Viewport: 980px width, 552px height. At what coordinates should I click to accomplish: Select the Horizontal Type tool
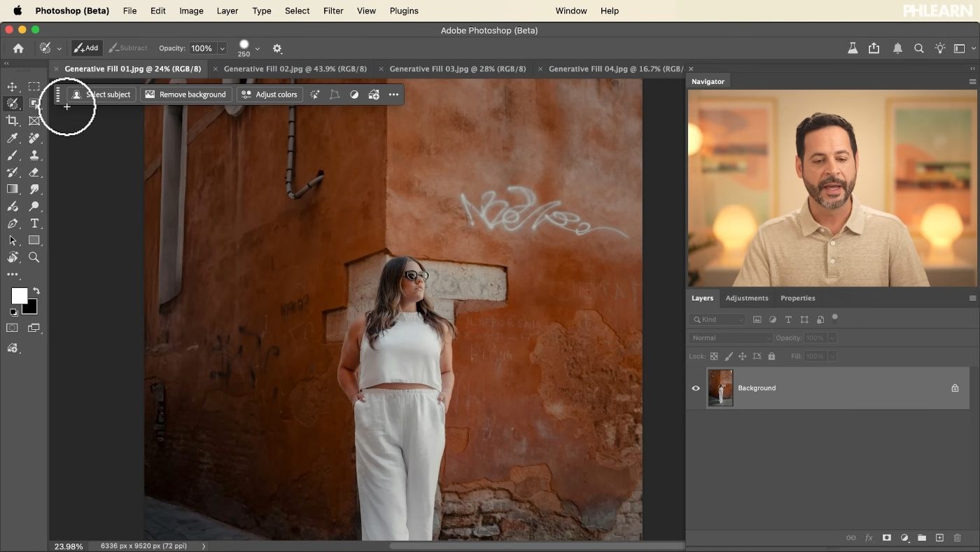pos(34,223)
